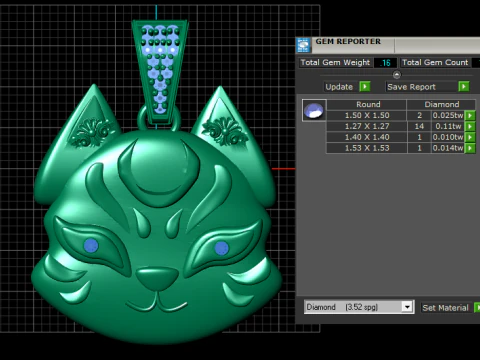The width and height of the screenshot is (480, 360).
Task: Select the 1.53 X 1.53 size cell
Action: [367, 148]
